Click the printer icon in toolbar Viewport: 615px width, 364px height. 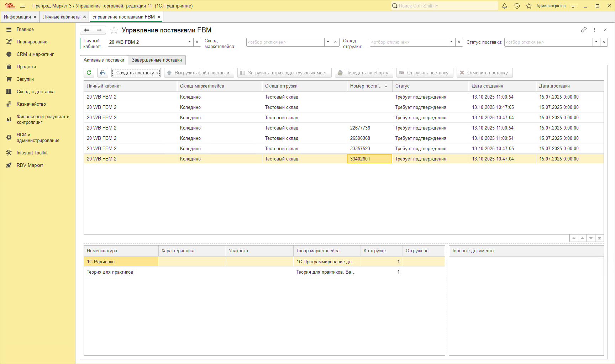point(103,73)
